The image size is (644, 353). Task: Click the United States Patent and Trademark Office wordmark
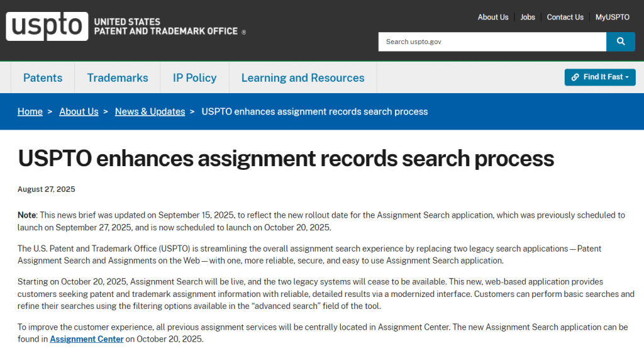pos(166,26)
